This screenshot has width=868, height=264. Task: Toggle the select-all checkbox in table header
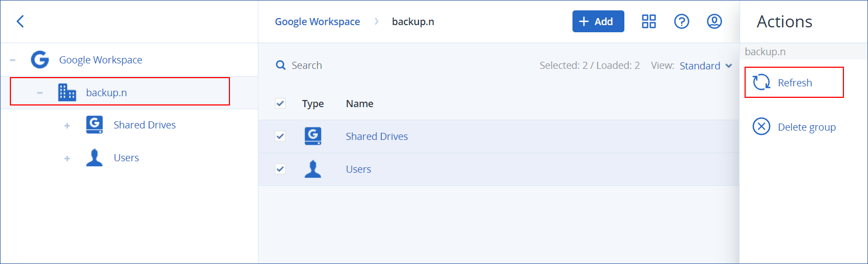pos(280,103)
